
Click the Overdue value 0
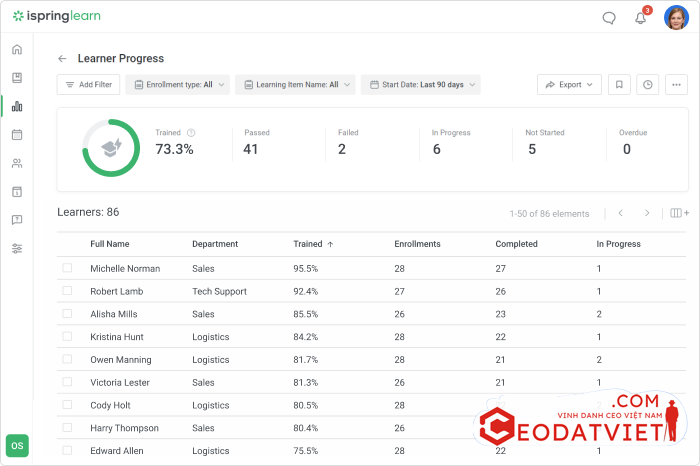[x=627, y=149]
